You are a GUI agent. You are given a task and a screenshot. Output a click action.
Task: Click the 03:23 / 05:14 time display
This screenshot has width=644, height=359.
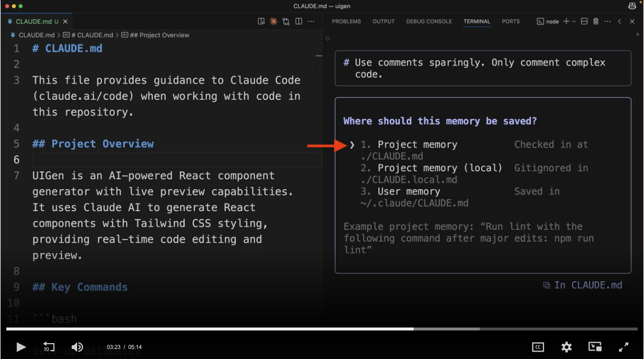click(124, 347)
